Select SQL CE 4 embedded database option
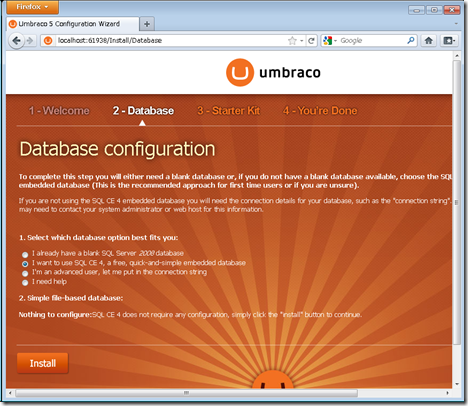 tap(25, 264)
